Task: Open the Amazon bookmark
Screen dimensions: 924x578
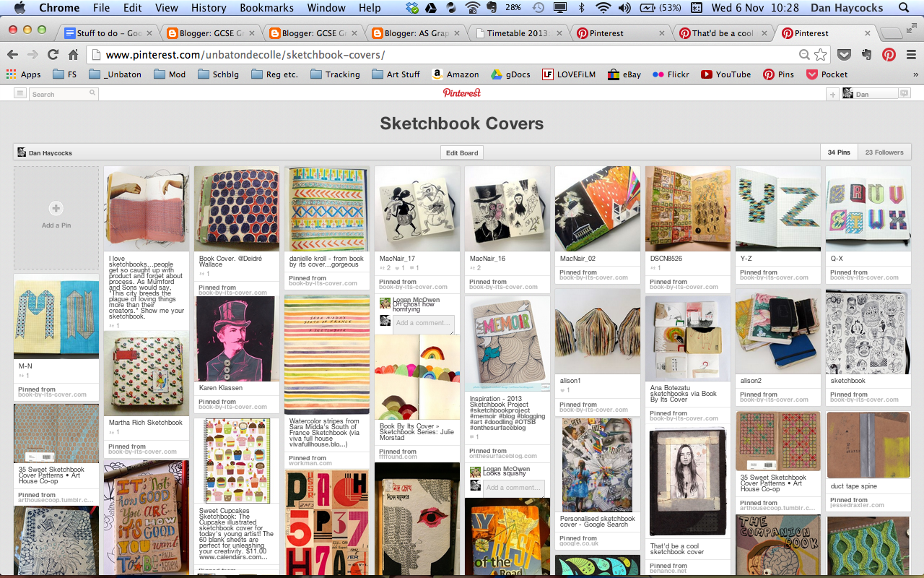Action: [456, 74]
